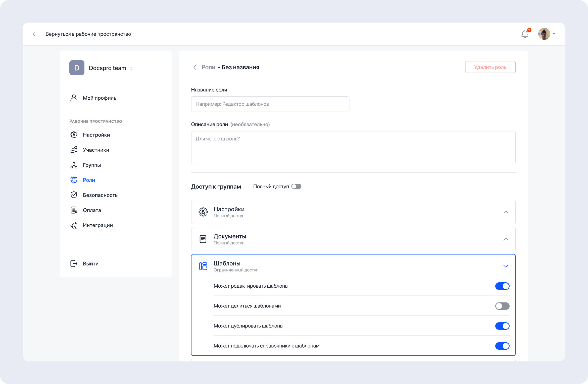Open user account dropdown arrow
The width and height of the screenshot is (588, 384).
(554, 34)
